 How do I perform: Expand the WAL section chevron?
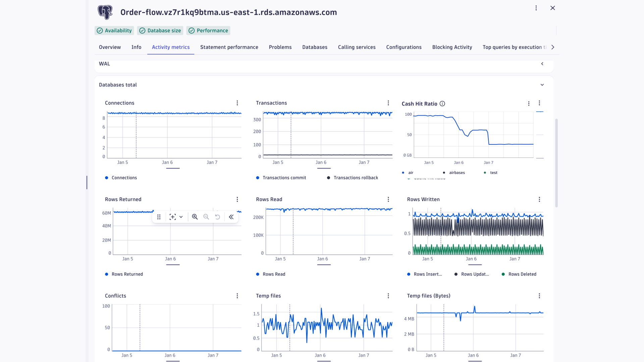[542, 64]
